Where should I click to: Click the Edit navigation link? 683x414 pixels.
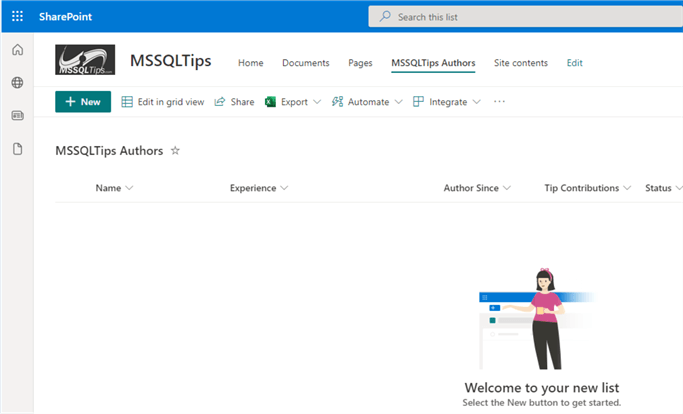point(575,63)
